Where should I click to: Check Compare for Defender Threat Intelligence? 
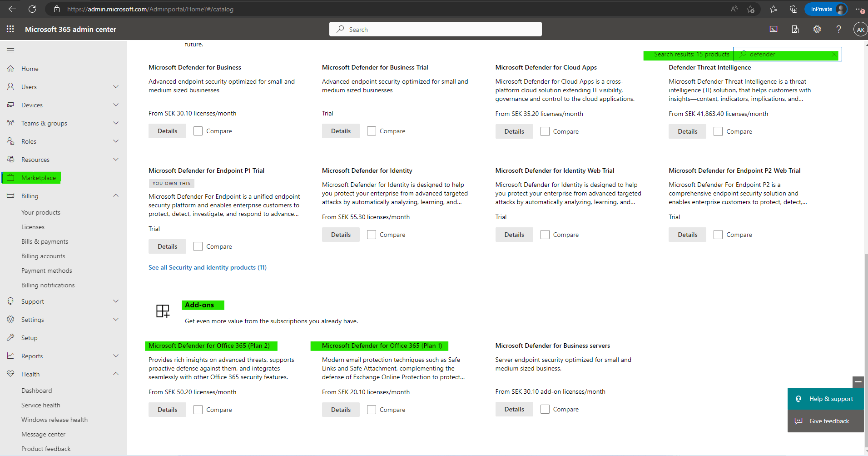pos(718,131)
